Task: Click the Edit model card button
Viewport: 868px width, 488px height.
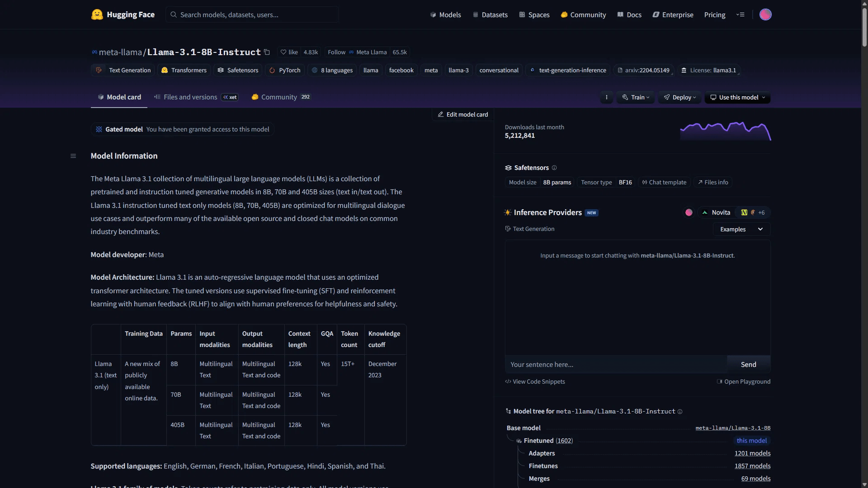Action: 463,114
